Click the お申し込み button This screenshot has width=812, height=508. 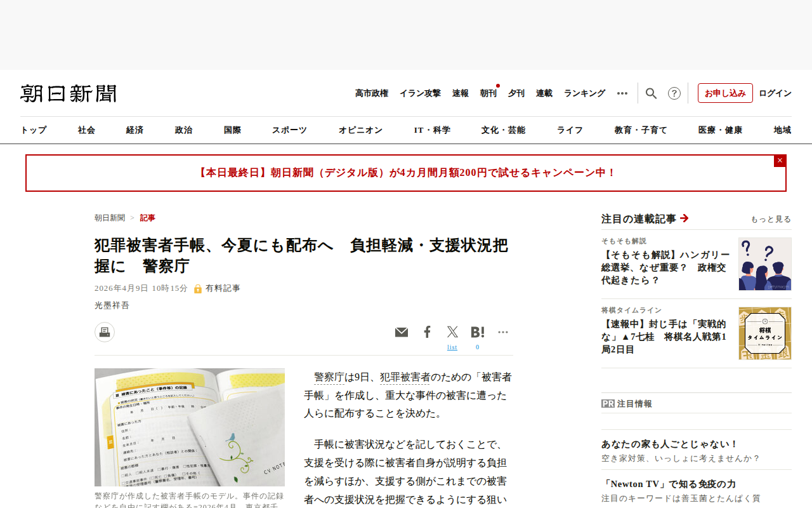(x=725, y=93)
